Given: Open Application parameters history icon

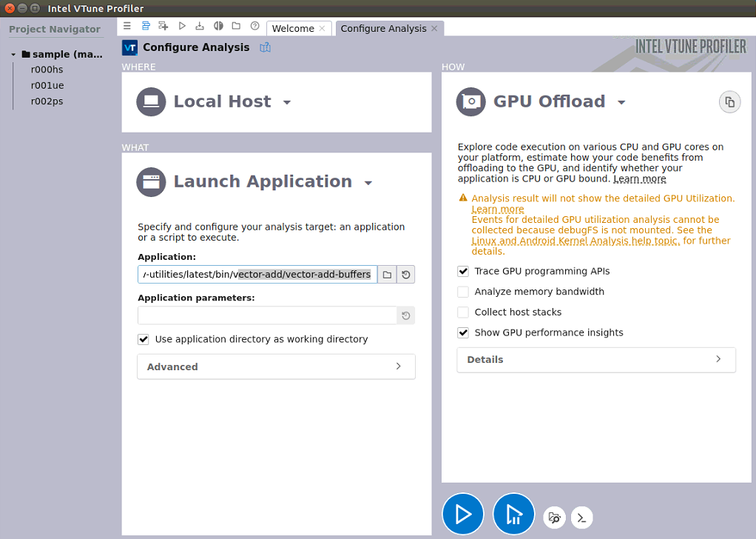Looking at the screenshot, I should (x=406, y=315).
